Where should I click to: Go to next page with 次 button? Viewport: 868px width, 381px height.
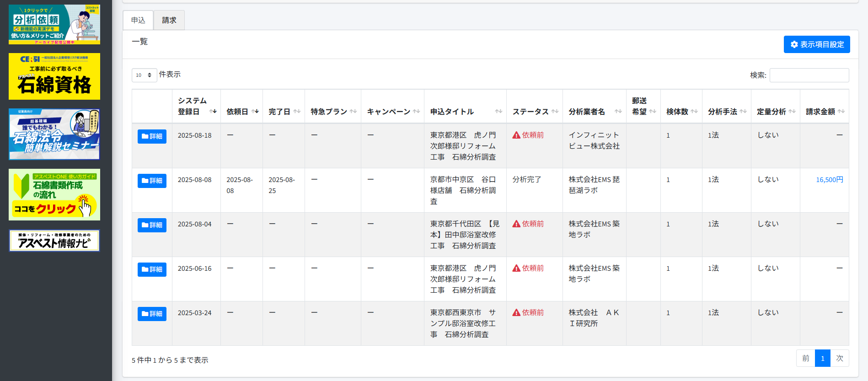840,358
